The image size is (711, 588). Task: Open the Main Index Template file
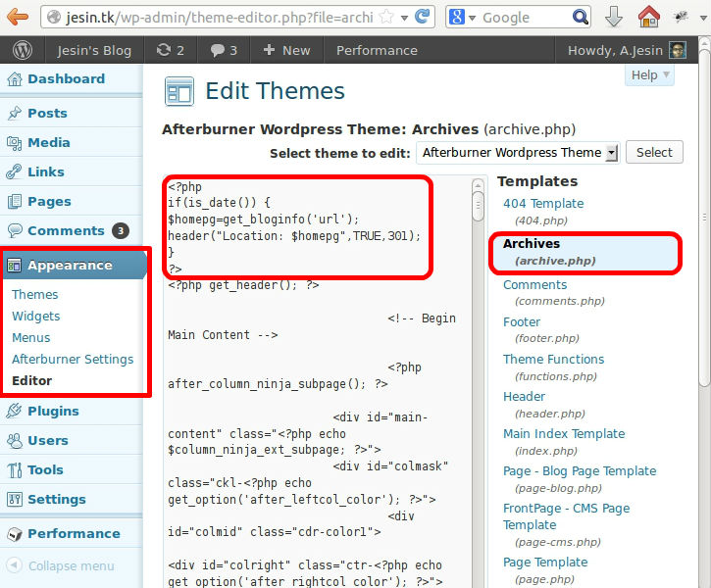[564, 433]
